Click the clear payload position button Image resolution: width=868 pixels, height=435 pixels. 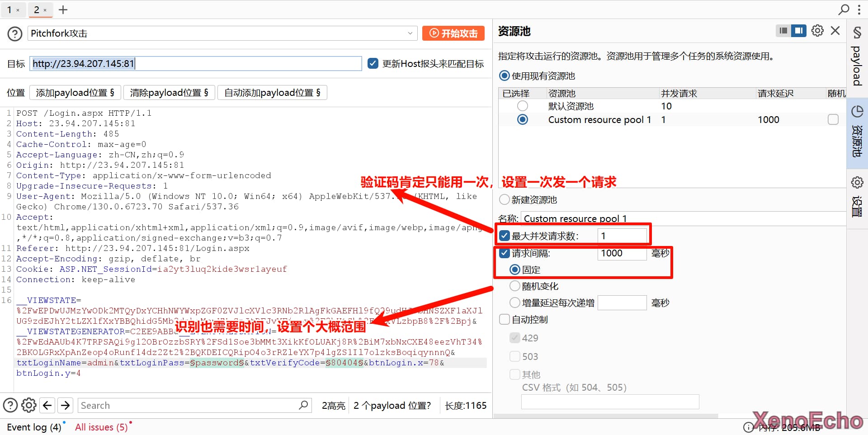(x=169, y=93)
